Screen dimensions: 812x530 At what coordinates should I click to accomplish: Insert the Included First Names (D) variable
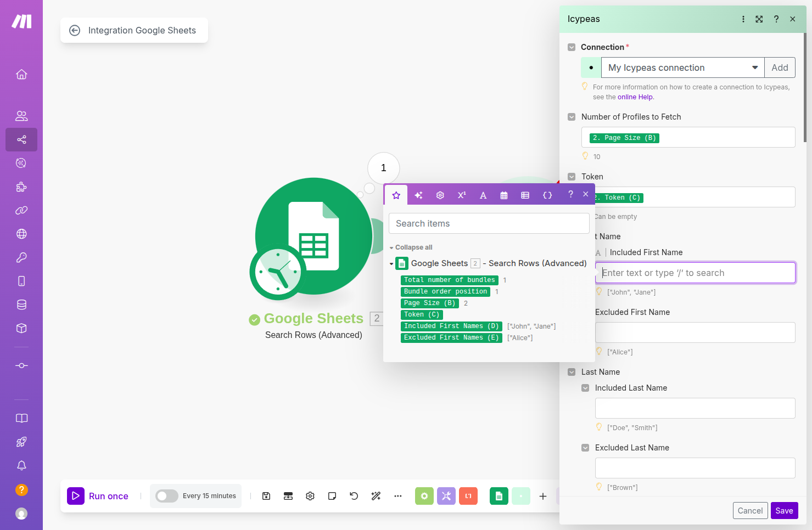tap(451, 326)
